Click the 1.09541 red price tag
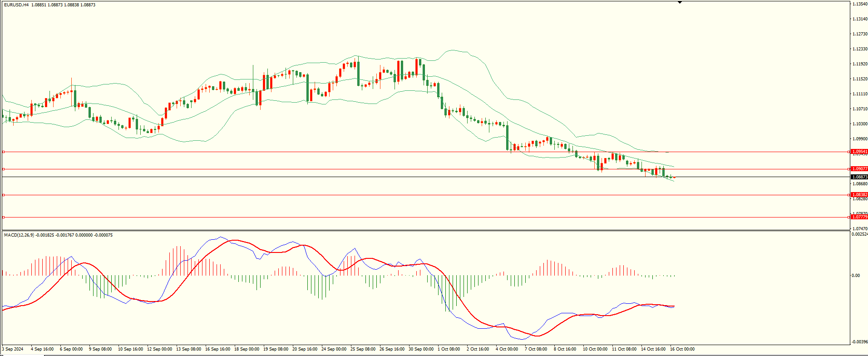Image resolution: width=868 pixels, height=356 pixels. (x=859, y=152)
